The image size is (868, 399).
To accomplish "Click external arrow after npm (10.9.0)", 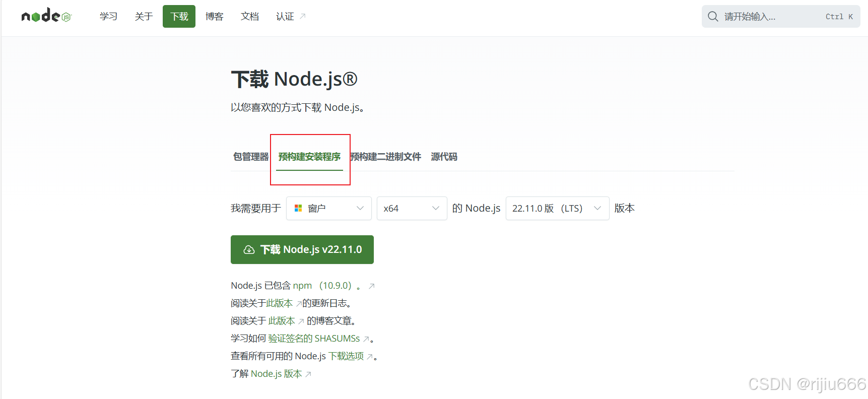I will 372,286.
